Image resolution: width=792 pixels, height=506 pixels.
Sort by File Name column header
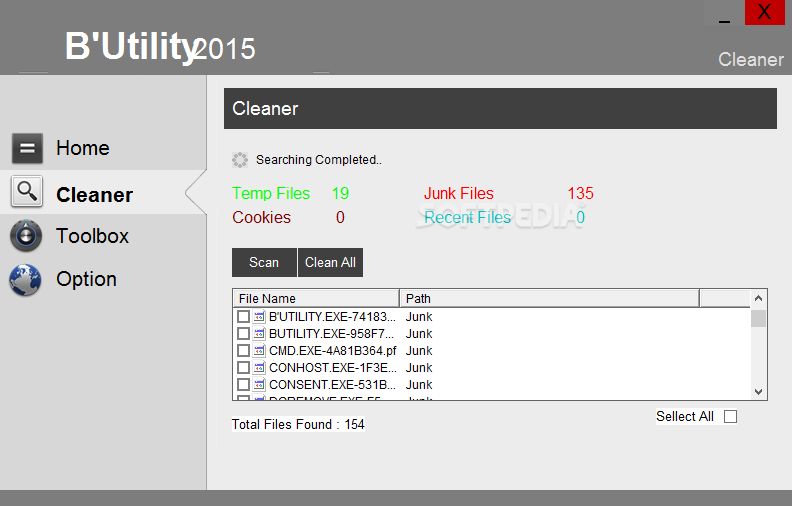point(316,298)
